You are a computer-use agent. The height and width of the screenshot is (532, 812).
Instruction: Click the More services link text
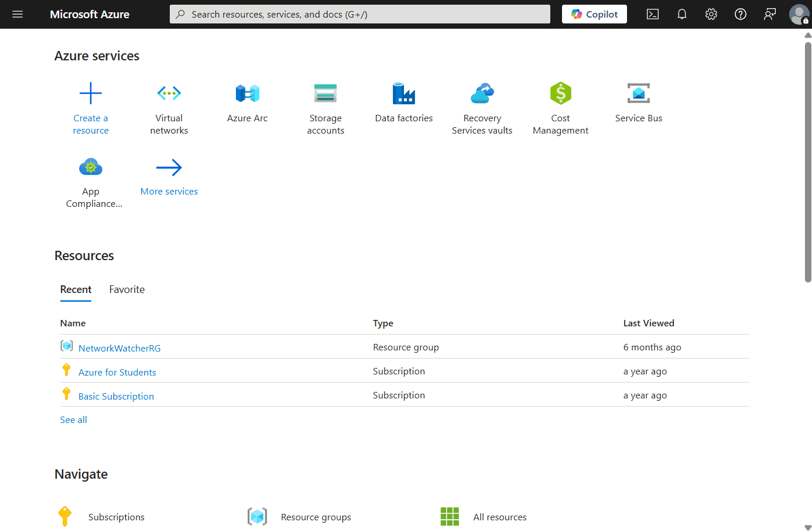(169, 191)
